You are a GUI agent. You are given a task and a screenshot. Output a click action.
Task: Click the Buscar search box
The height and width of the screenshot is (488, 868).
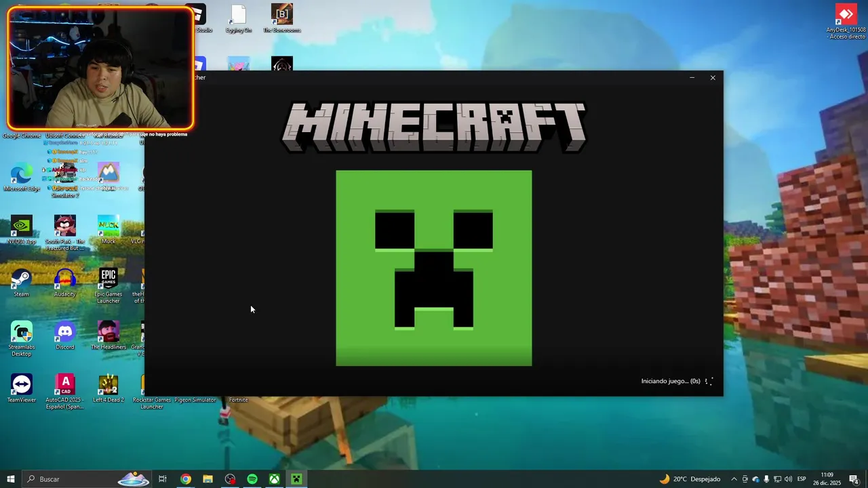pyautogui.click(x=86, y=479)
